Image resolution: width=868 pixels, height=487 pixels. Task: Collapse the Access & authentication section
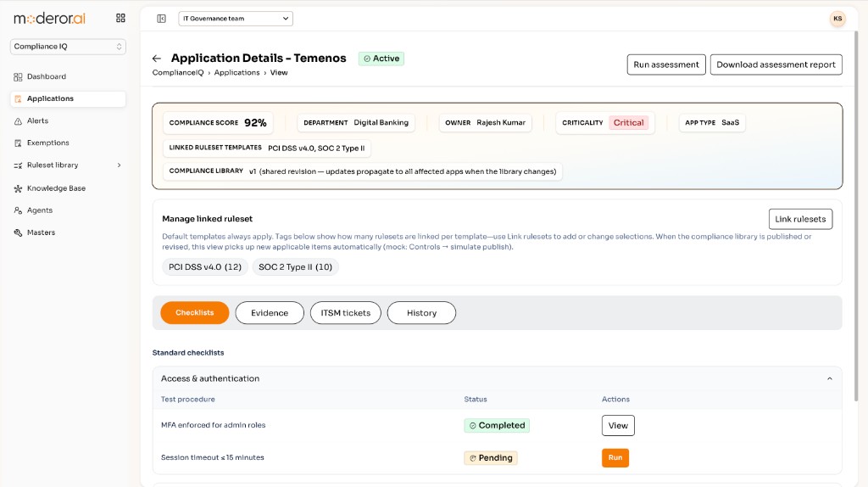[829, 379]
